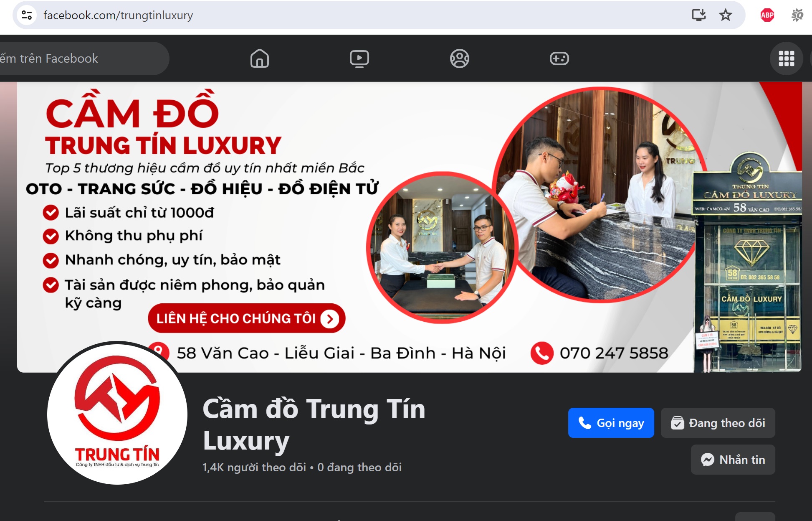This screenshot has height=521, width=812.
Task: Click the extension icon right of ABP
Action: [798, 15]
